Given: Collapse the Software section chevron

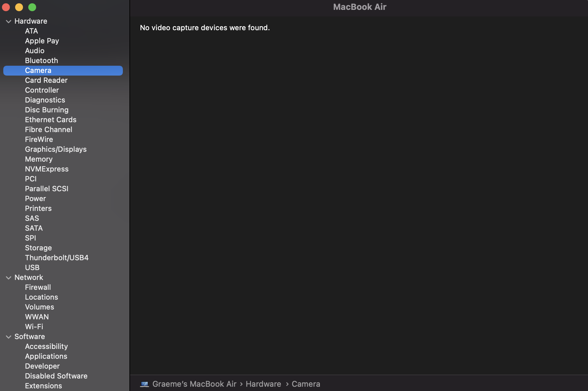Looking at the screenshot, I should 9,337.
